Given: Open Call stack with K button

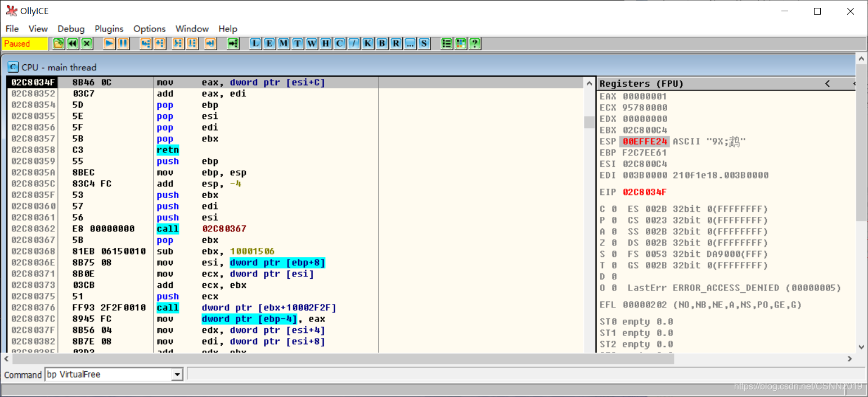Looking at the screenshot, I should (368, 43).
